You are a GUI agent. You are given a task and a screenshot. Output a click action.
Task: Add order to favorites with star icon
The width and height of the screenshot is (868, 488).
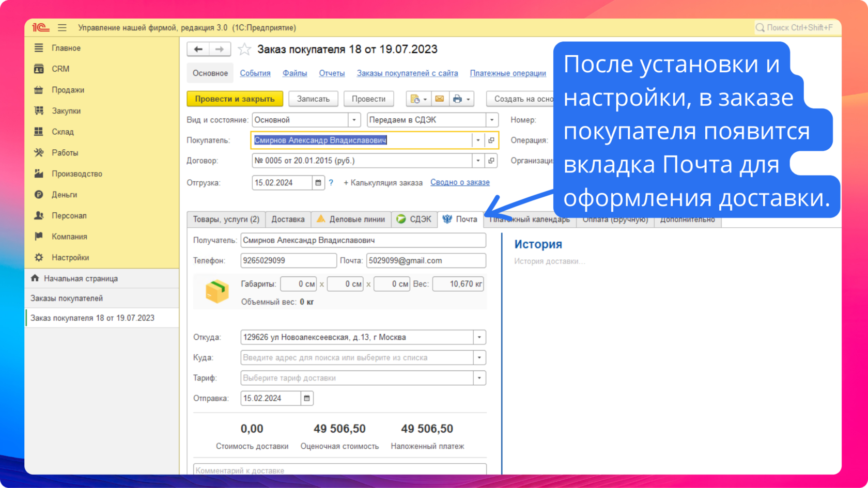pyautogui.click(x=244, y=50)
